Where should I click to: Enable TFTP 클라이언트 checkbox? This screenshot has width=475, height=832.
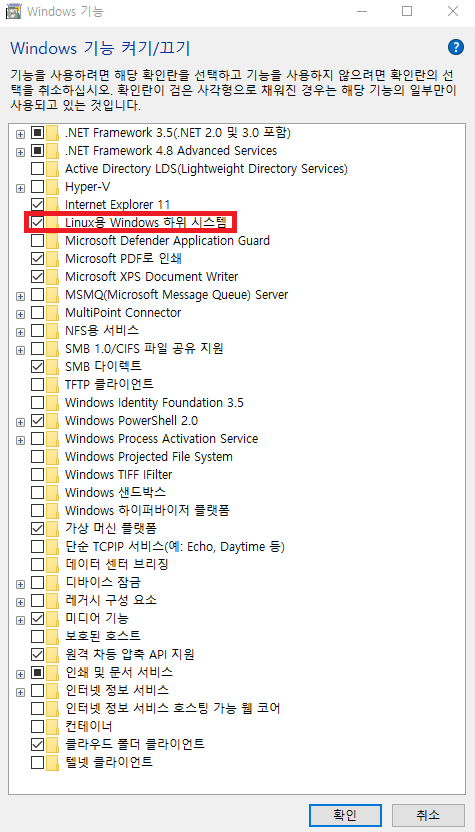(37, 384)
